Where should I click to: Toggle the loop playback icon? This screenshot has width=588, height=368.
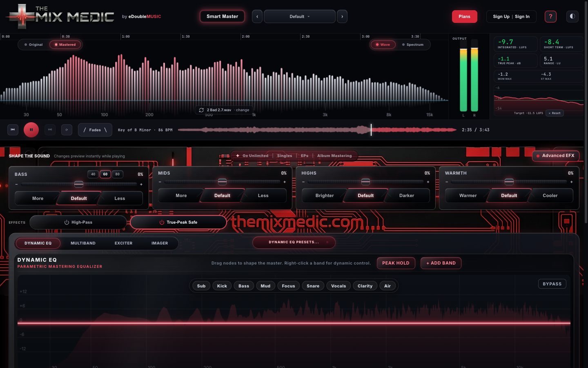pos(67,130)
